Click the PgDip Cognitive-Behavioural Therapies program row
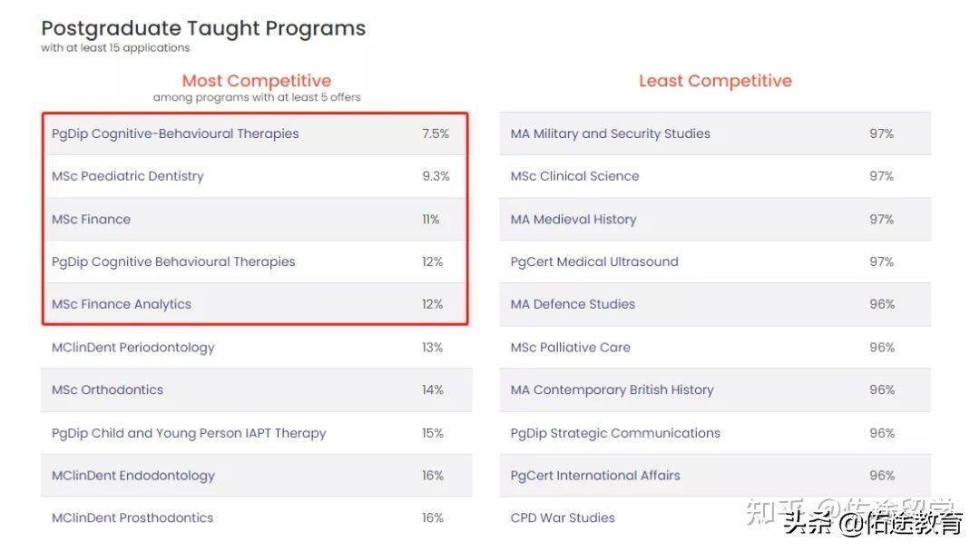This screenshot has width=980, height=552. (x=175, y=133)
